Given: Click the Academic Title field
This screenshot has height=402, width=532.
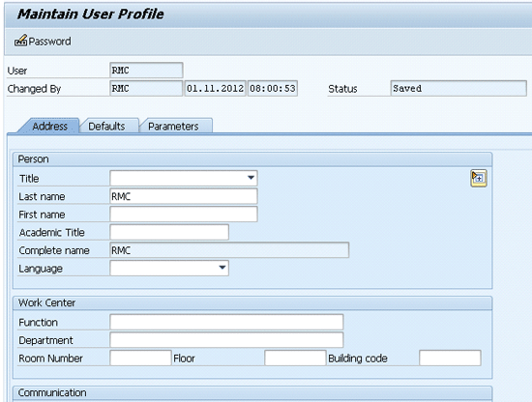Looking at the screenshot, I should [169, 232].
